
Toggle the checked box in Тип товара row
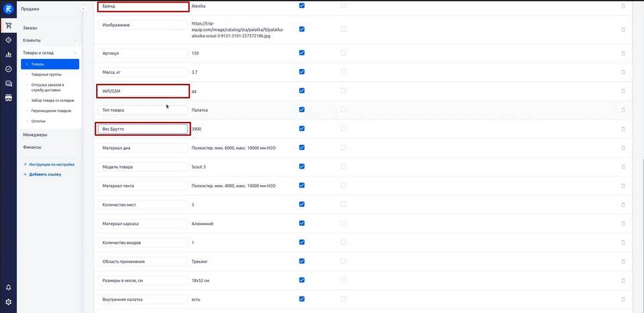tap(301, 109)
